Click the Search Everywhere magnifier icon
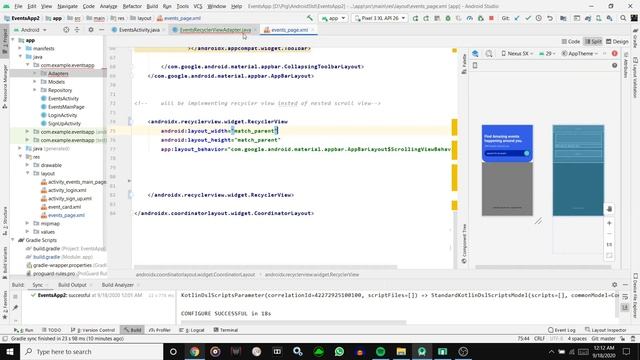The height and width of the screenshot is (360, 640). point(623,18)
